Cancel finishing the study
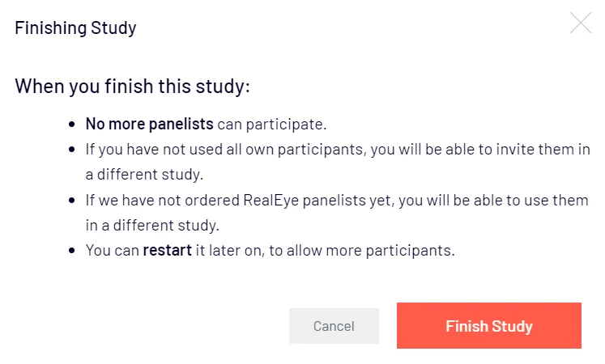The height and width of the screenshot is (364, 605). click(334, 326)
